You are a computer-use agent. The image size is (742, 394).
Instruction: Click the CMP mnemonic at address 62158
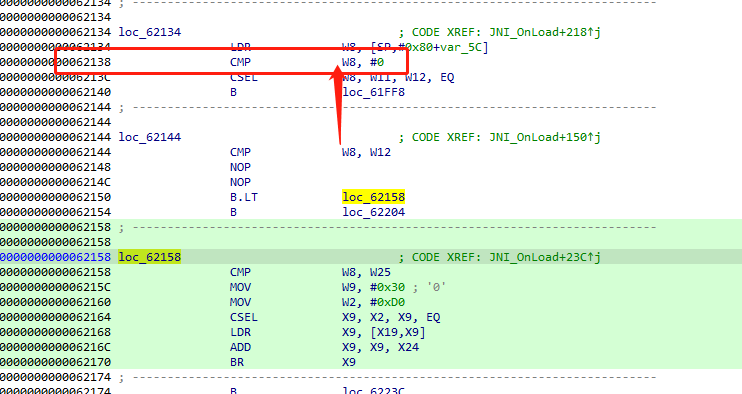(x=240, y=272)
